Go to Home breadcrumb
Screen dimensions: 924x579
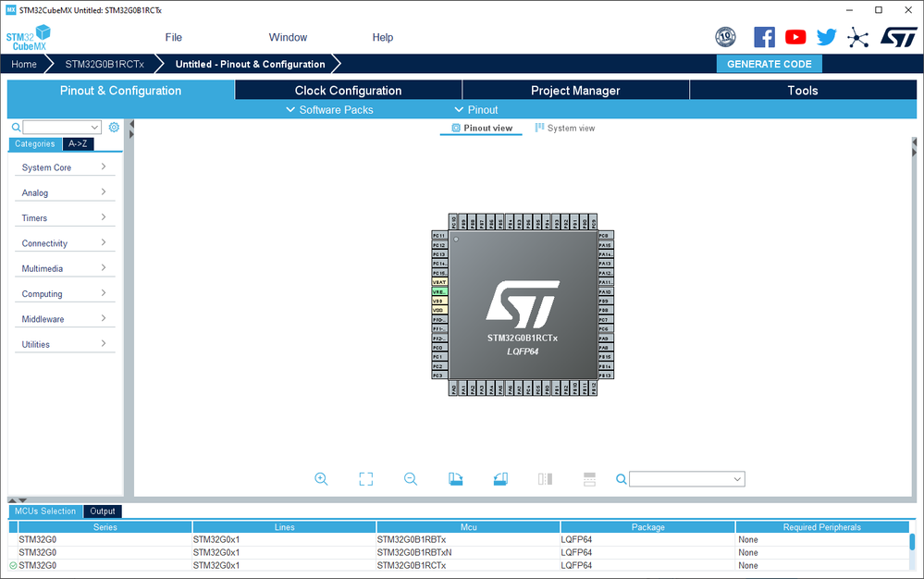point(23,64)
